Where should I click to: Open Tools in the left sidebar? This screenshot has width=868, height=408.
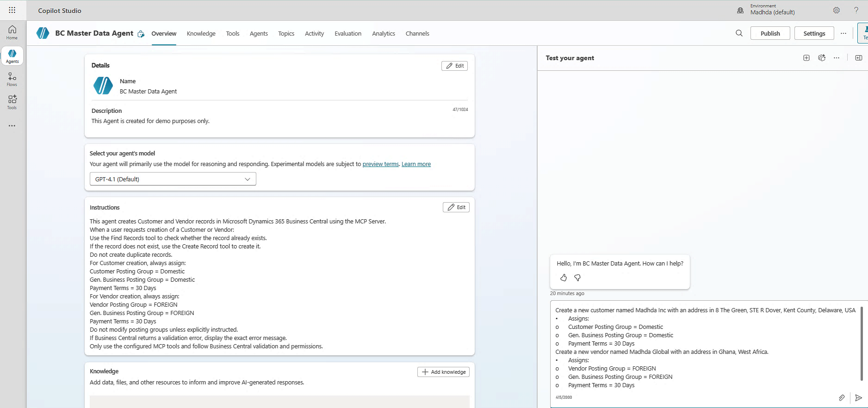(x=12, y=102)
